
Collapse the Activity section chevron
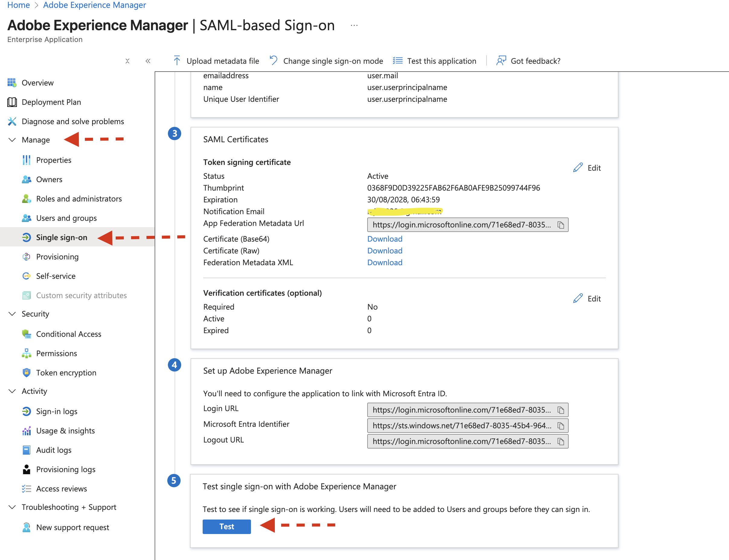[x=12, y=391]
